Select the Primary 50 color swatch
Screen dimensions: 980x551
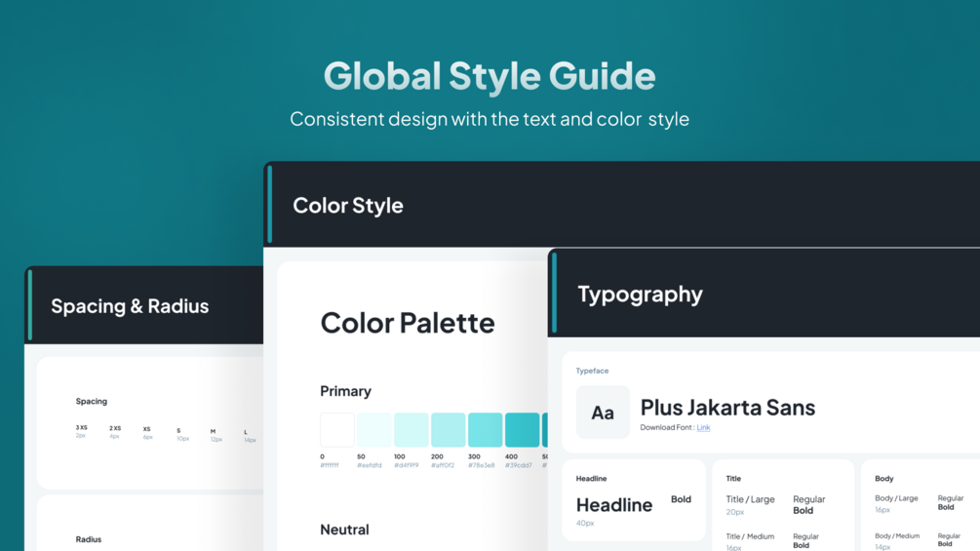[373, 430]
